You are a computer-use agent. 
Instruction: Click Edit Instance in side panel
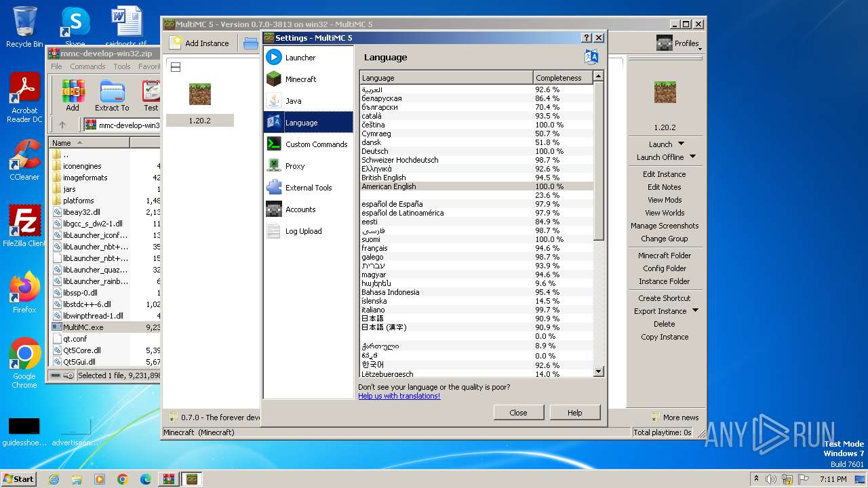click(664, 174)
